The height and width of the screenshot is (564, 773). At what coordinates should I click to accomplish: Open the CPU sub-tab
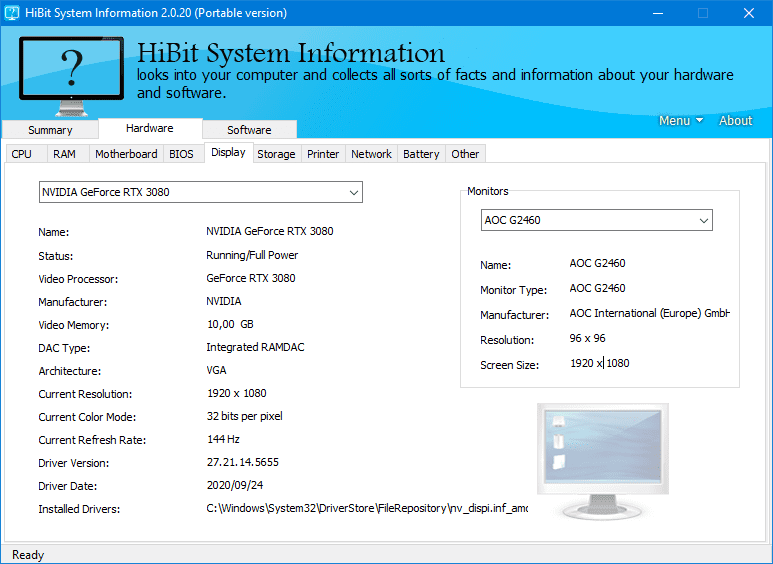pyautogui.click(x=22, y=154)
